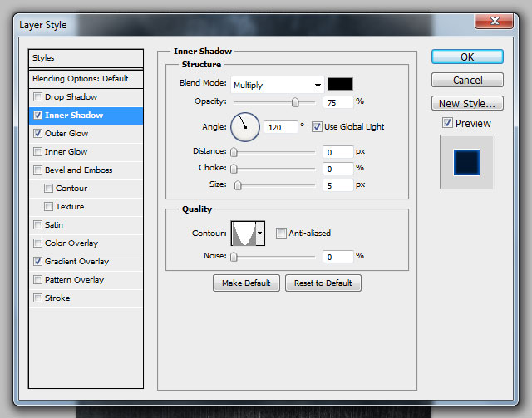Screen dimensions: 532x418
Task: Select the Bevel and Emboss row
Action: [x=86, y=170]
